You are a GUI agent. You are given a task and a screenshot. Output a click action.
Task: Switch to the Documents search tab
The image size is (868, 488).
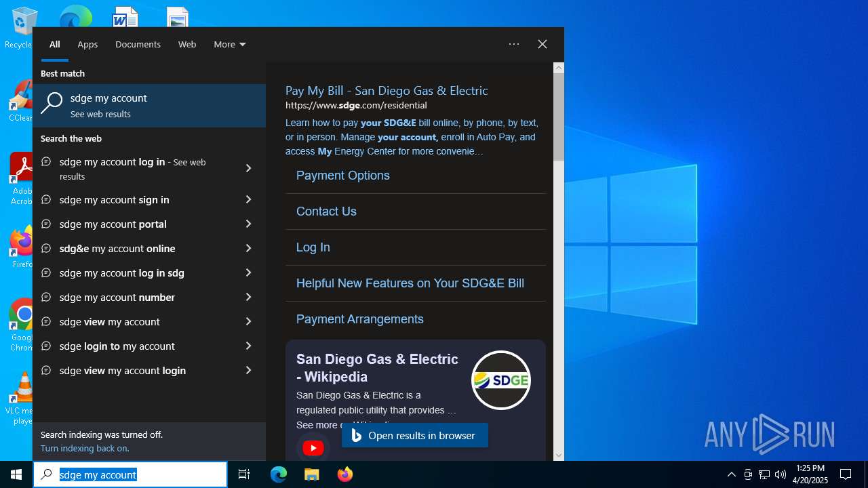pos(138,44)
